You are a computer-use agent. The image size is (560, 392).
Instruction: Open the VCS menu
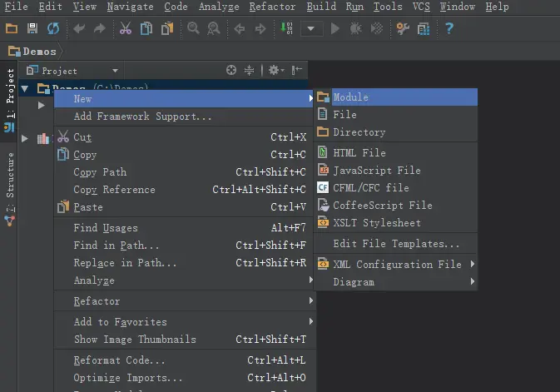tap(421, 7)
